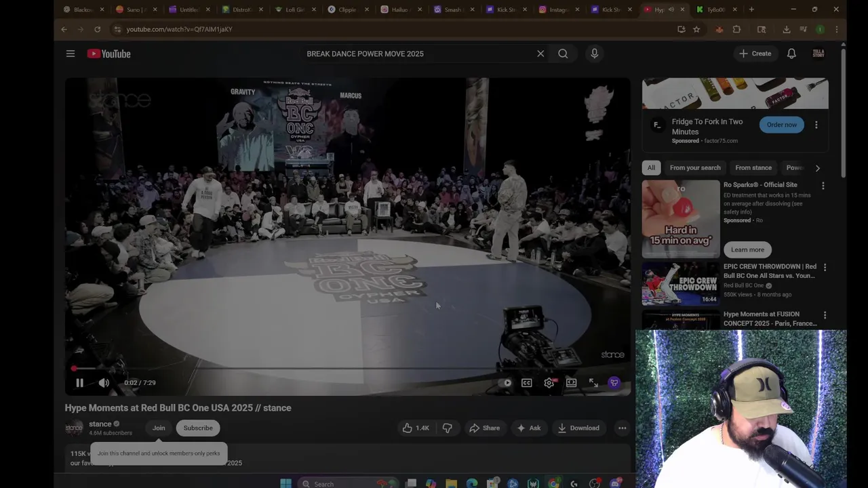Like the video with 1.4K likes

(x=415, y=428)
